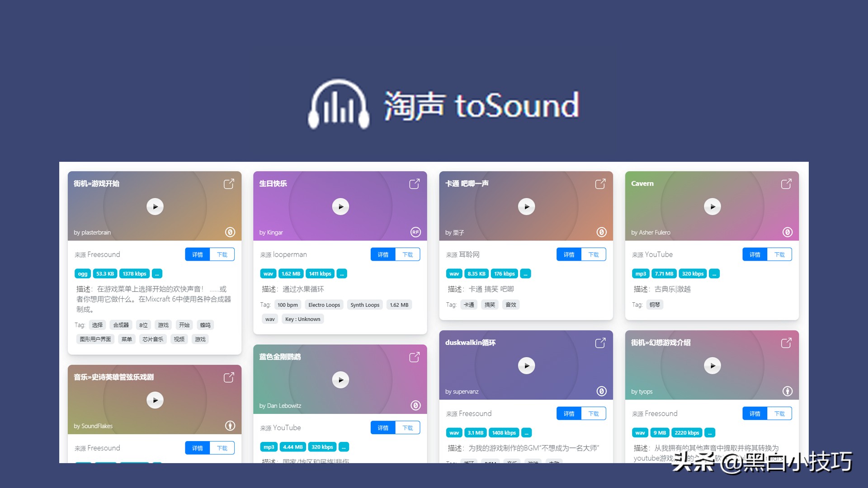Switch to 下载 on the duskwalkin循环 card
The height and width of the screenshot is (488, 868).
coord(594,413)
